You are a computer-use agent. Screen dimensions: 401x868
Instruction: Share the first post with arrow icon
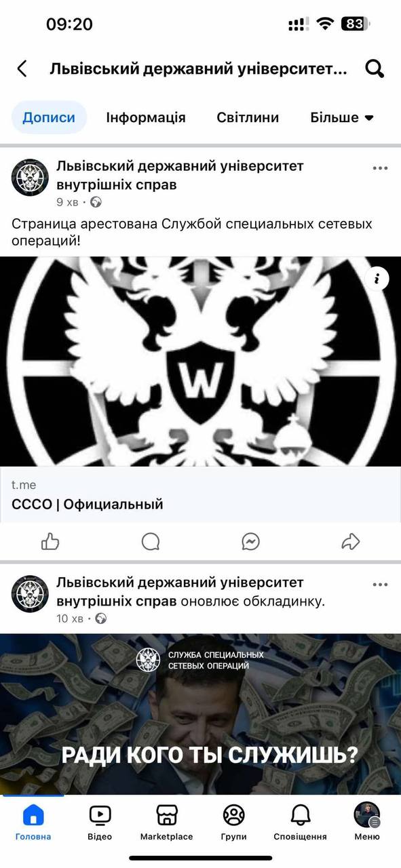click(x=350, y=541)
